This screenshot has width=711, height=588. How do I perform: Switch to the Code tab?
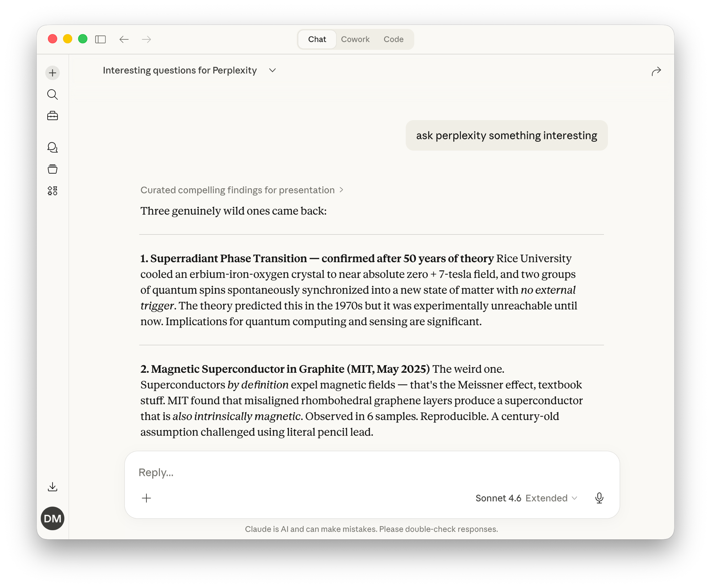(x=394, y=39)
